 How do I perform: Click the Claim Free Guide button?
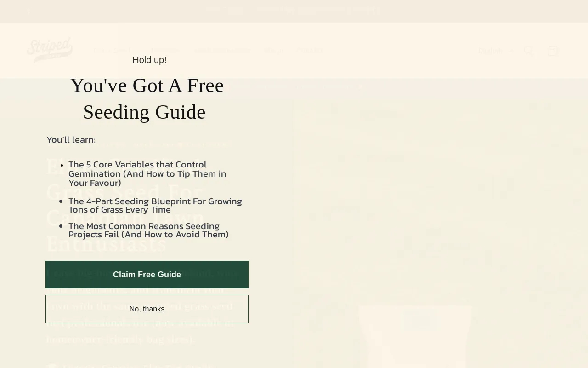147,275
